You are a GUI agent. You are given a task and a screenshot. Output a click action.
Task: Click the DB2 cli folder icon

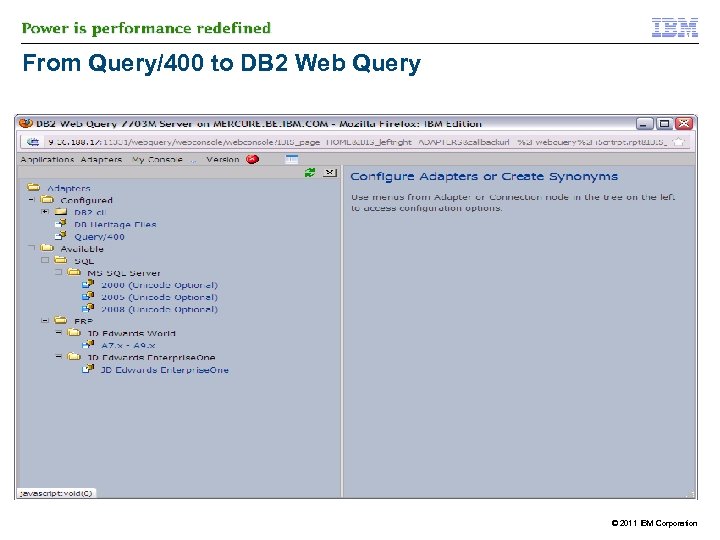click(x=61, y=211)
